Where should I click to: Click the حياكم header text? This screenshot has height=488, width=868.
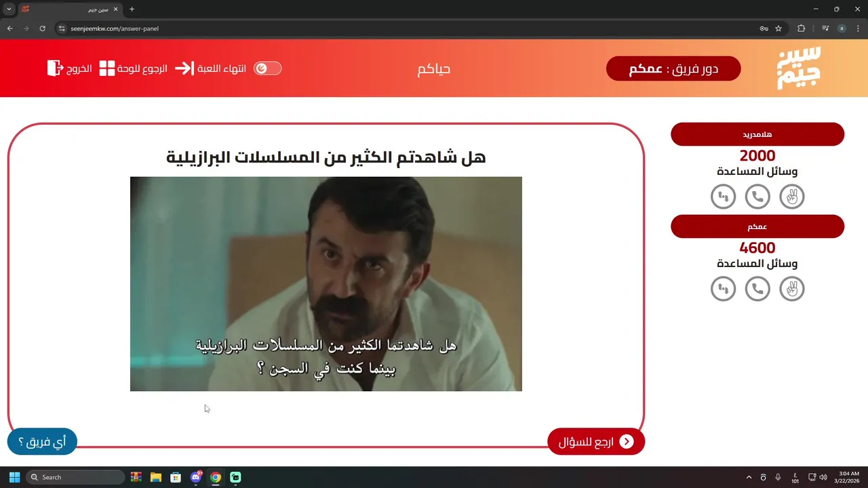click(434, 69)
